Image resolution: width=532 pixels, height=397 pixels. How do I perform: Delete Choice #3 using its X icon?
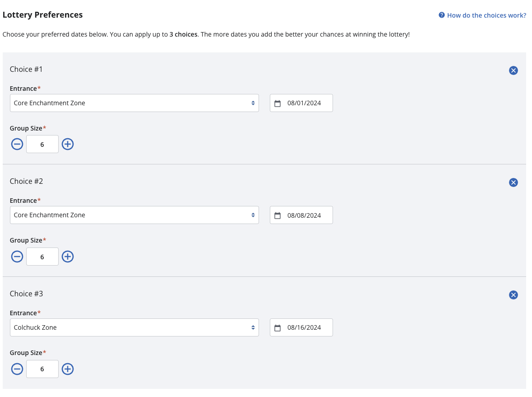click(x=513, y=295)
